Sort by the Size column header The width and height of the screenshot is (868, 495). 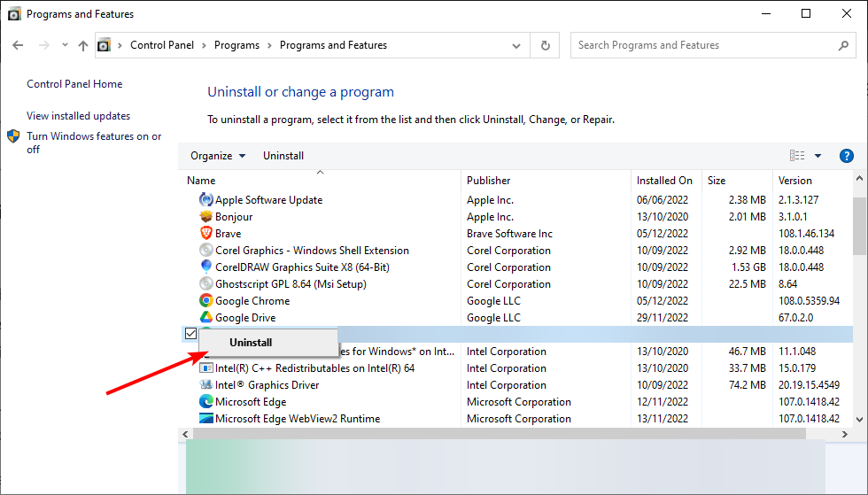(x=737, y=181)
